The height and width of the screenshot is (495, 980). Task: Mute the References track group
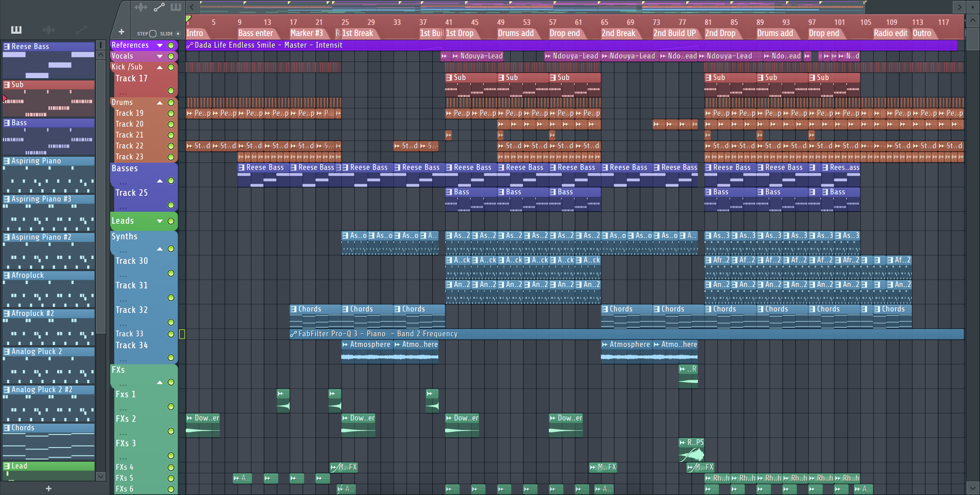[171, 45]
